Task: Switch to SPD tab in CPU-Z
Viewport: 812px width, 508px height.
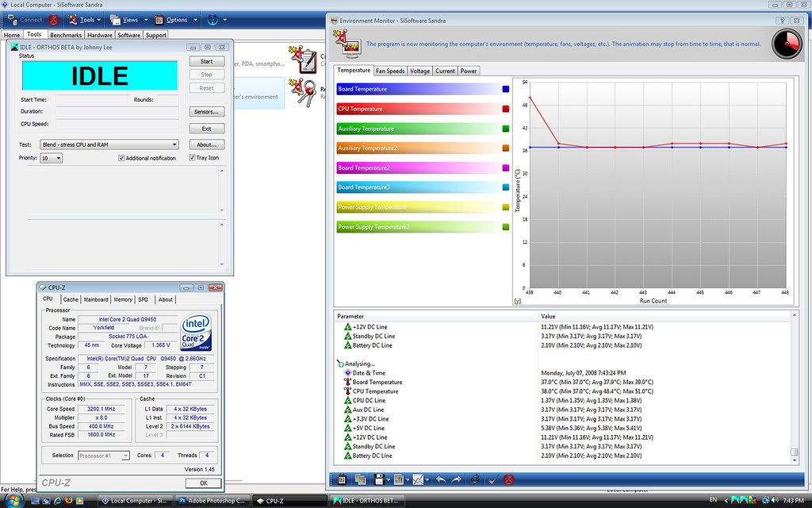Action: pyautogui.click(x=144, y=299)
